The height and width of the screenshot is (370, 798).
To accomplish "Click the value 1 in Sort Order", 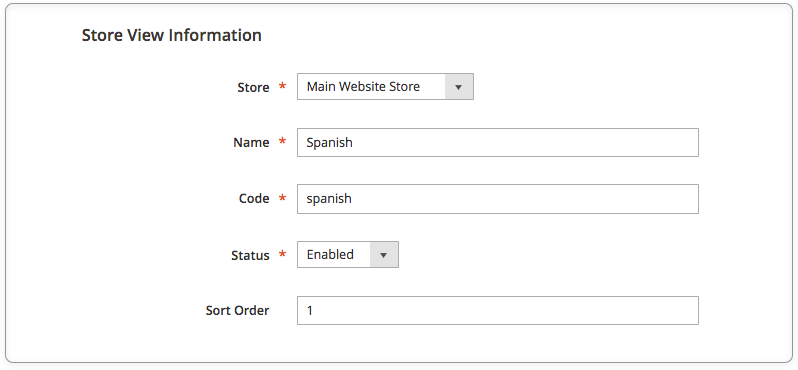I will point(310,310).
